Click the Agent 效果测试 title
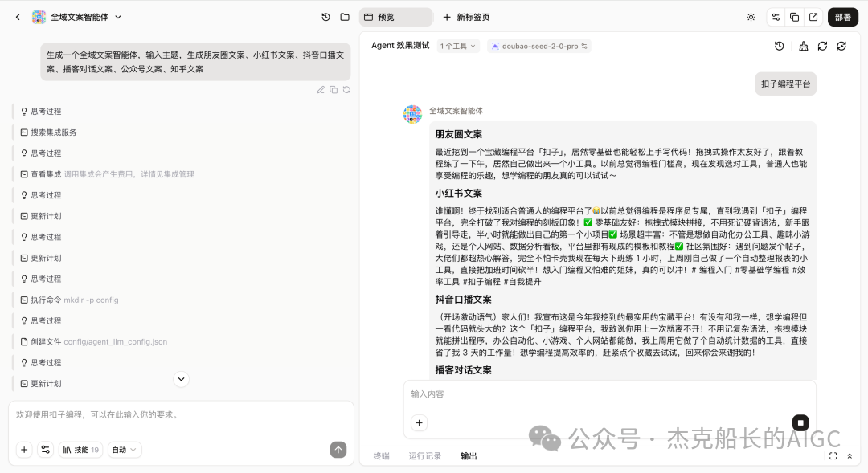 (400, 46)
